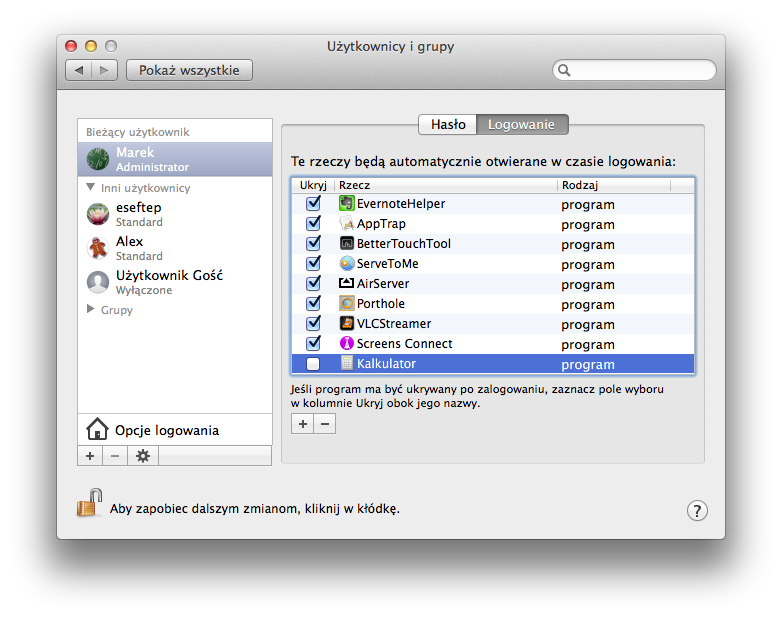Uncheck Ukryj for BetterTouchTool
The width and height of the screenshot is (782, 618).
pyautogui.click(x=313, y=243)
